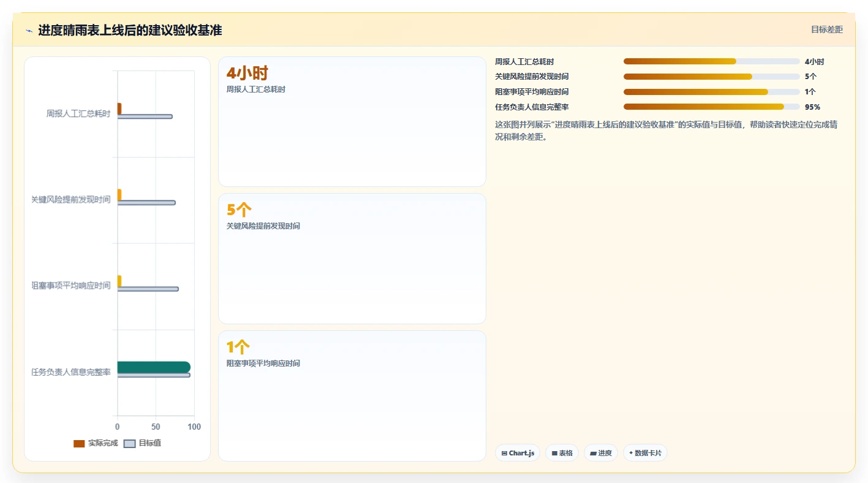Click the 95% value in progress list
Screen dimensions: 868x483
coord(812,107)
